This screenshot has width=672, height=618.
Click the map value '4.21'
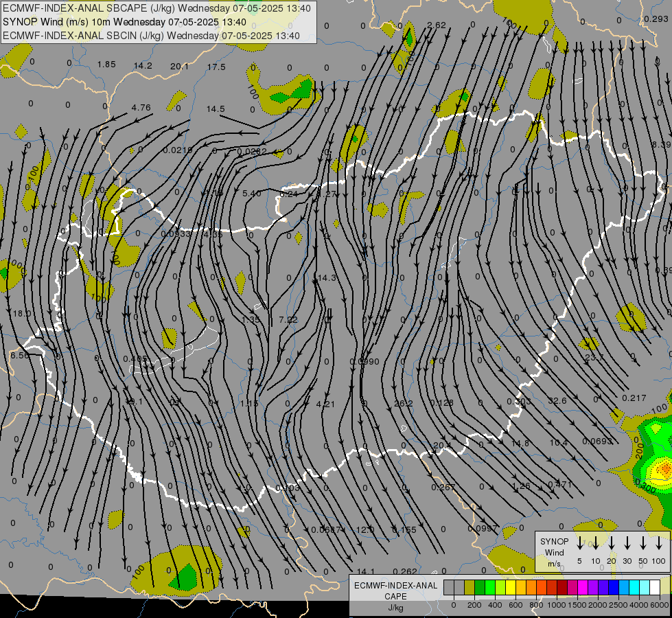pos(325,404)
